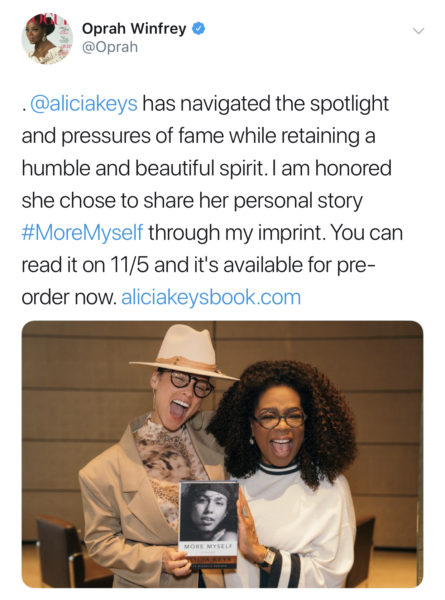445x600 pixels.
Task: Follow the aliciakeysbook.com link
Action: (211, 297)
